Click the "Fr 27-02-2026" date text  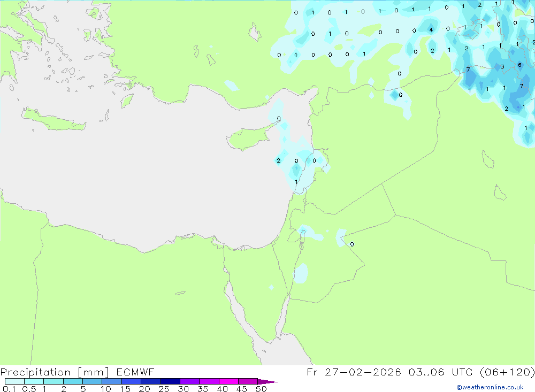tap(354, 372)
